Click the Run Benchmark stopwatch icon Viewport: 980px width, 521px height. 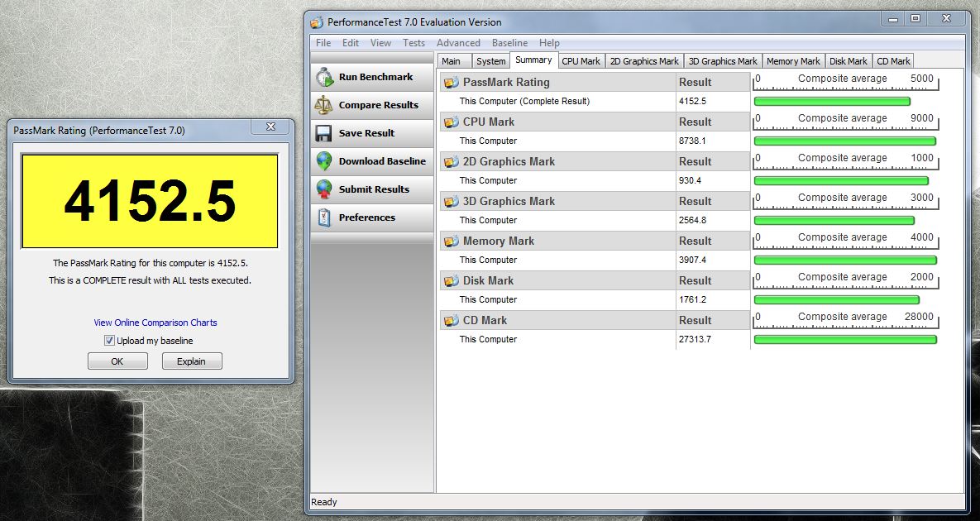[324, 77]
